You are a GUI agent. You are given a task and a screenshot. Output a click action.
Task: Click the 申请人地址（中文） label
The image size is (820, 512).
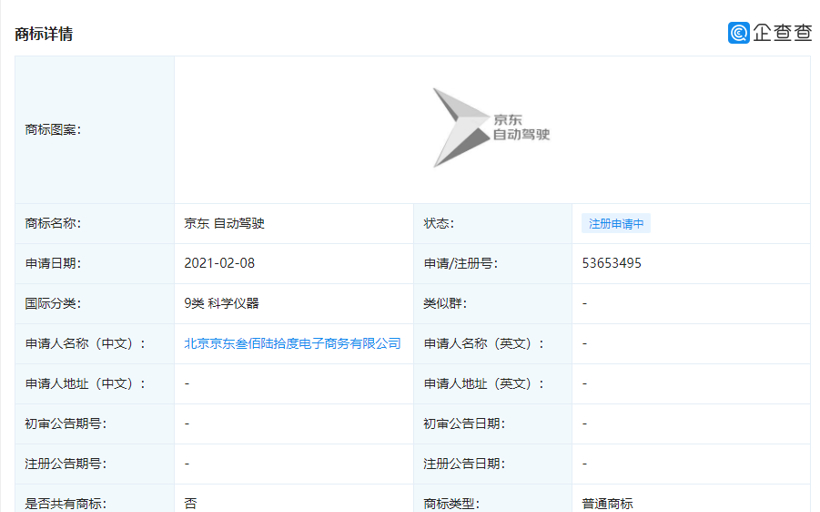pyautogui.click(x=85, y=384)
